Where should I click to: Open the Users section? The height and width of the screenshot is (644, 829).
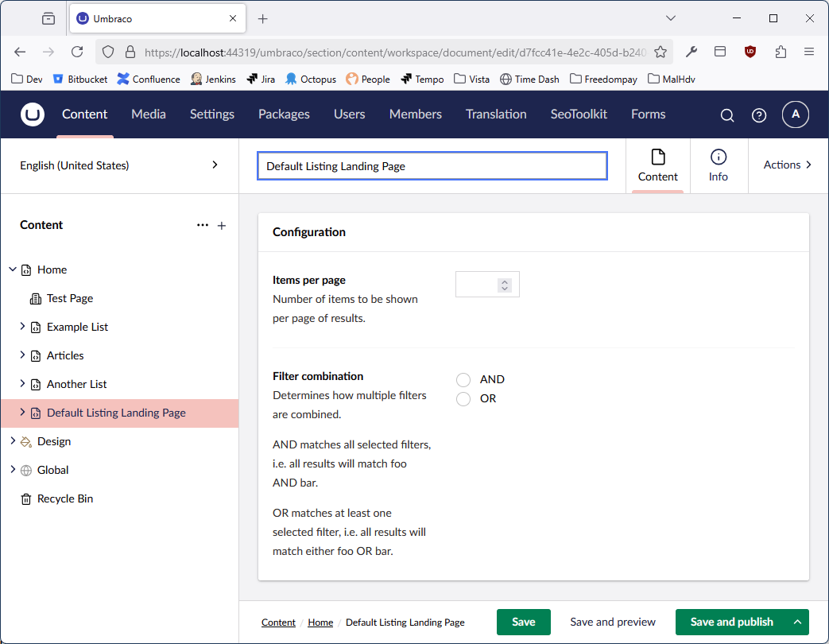[350, 114]
